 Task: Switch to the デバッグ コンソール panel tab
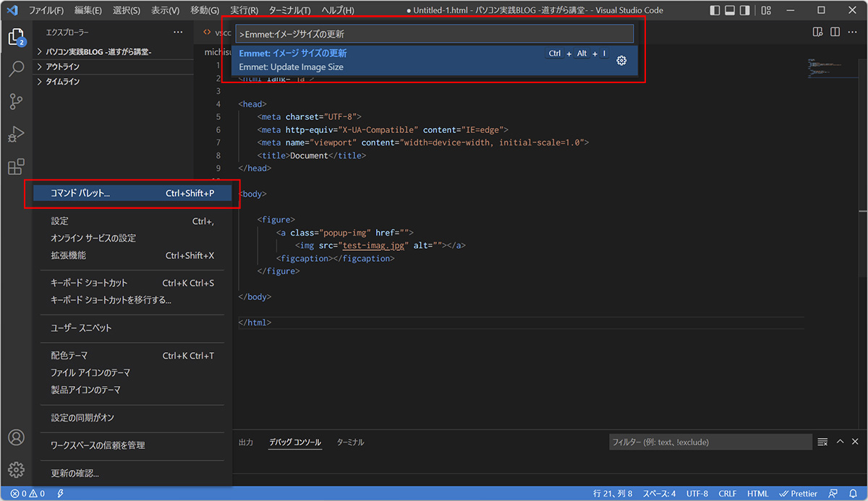295,442
